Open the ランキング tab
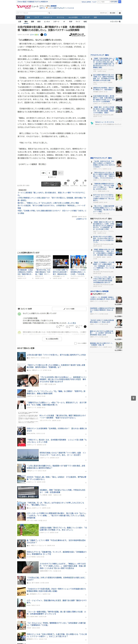This screenshot has width=138, height=644. coord(86,17)
